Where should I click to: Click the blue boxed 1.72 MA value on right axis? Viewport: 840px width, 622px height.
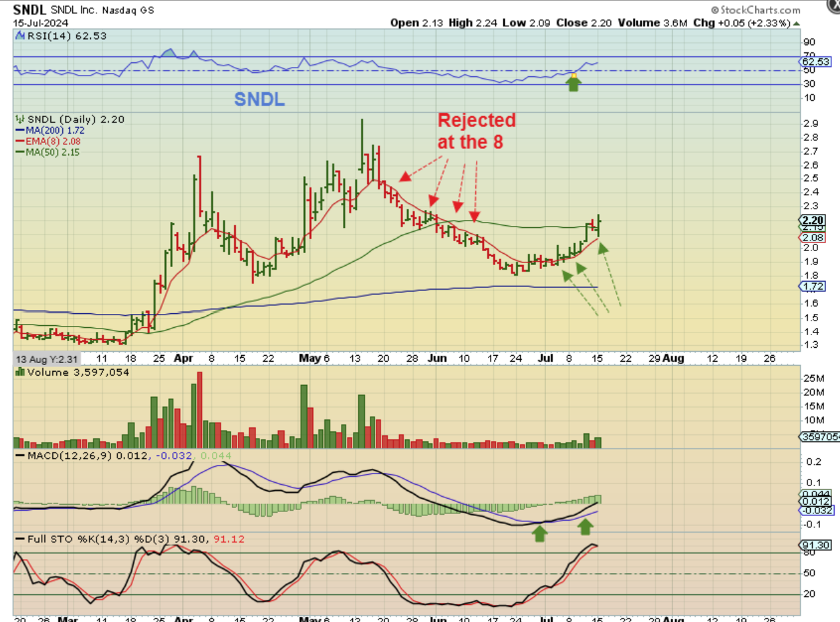pos(812,287)
